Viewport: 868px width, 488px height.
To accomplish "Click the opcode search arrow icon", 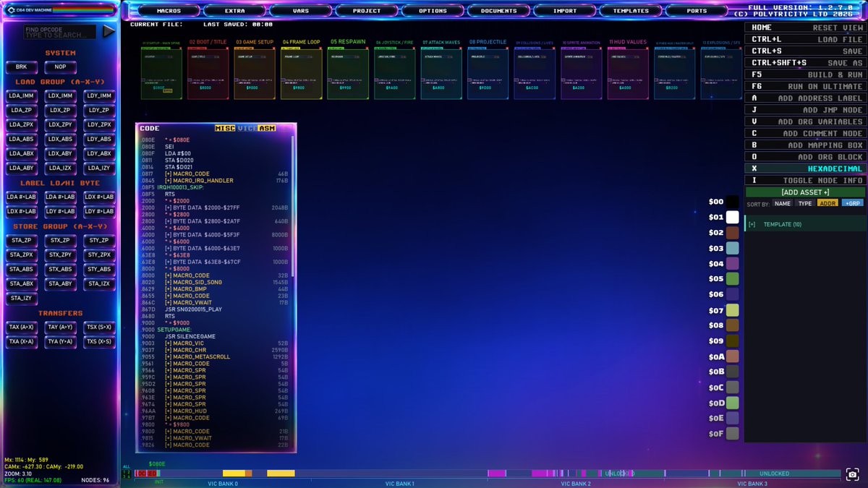I will click(109, 31).
